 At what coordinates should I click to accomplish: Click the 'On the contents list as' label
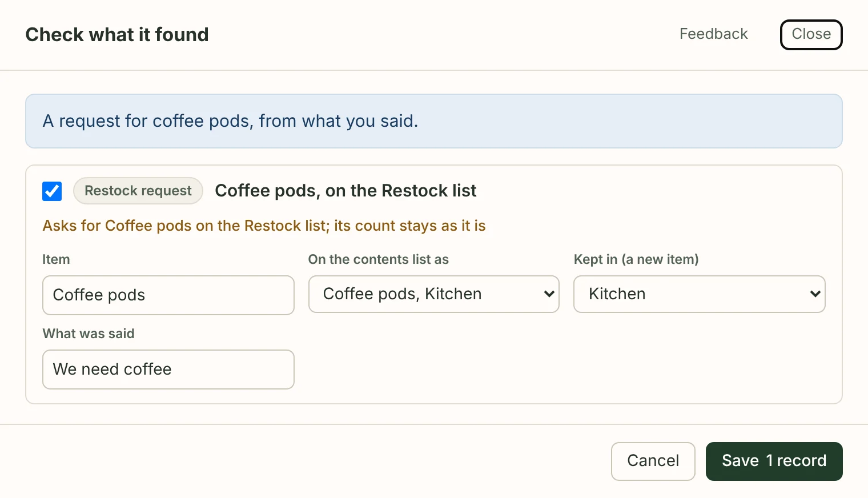(x=379, y=259)
